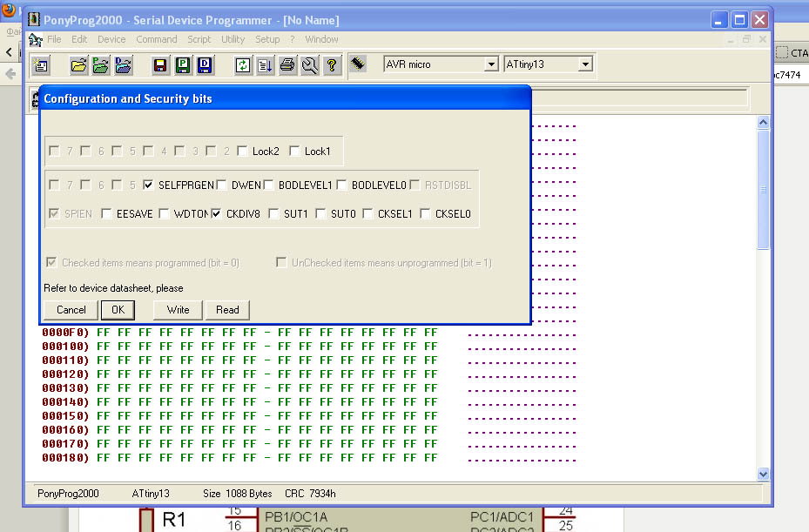Viewport: 809px width, 532px height.
Task: Click the yellow question mark Help icon
Action: pyautogui.click(x=331, y=65)
